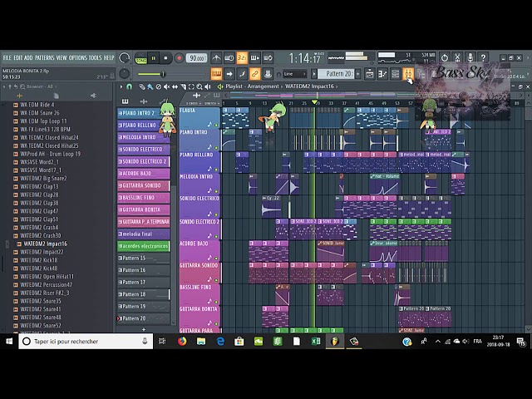The width and height of the screenshot is (532, 399).
Task: Select PIANO INTRO 2 pattern in picker
Action: click(142, 113)
